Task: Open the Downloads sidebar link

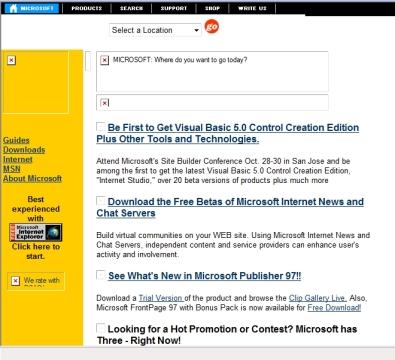Action: click(24, 150)
